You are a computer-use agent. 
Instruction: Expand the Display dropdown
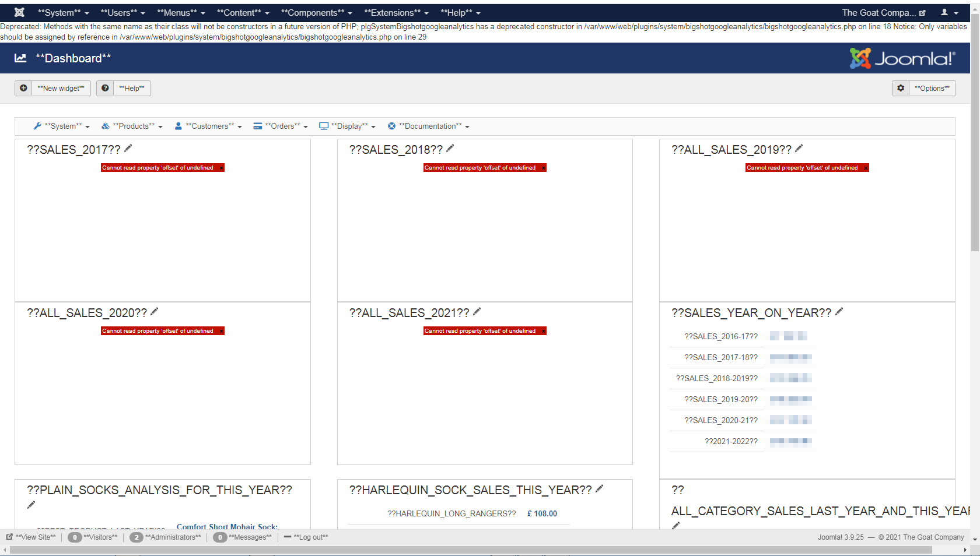click(x=348, y=126)
